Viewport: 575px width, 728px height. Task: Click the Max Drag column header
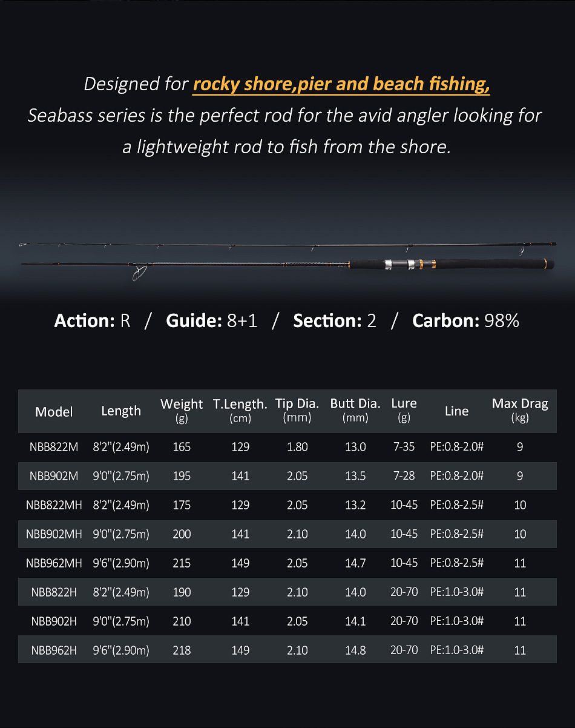point(520,410)
